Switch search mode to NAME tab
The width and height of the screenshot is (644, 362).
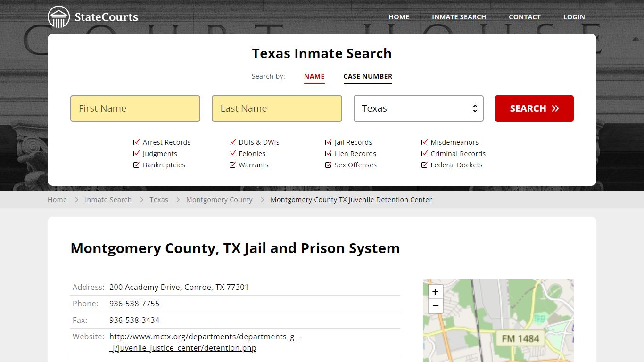[314, 76]
